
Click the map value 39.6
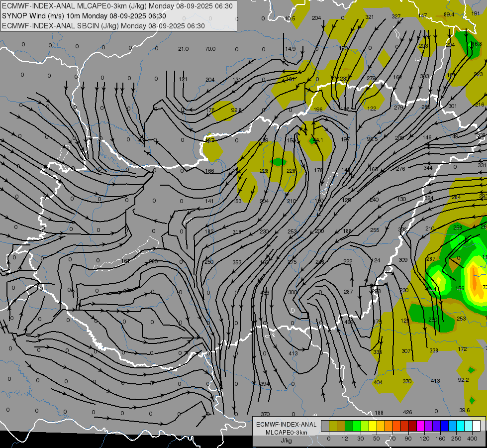(x=464, y=410)
